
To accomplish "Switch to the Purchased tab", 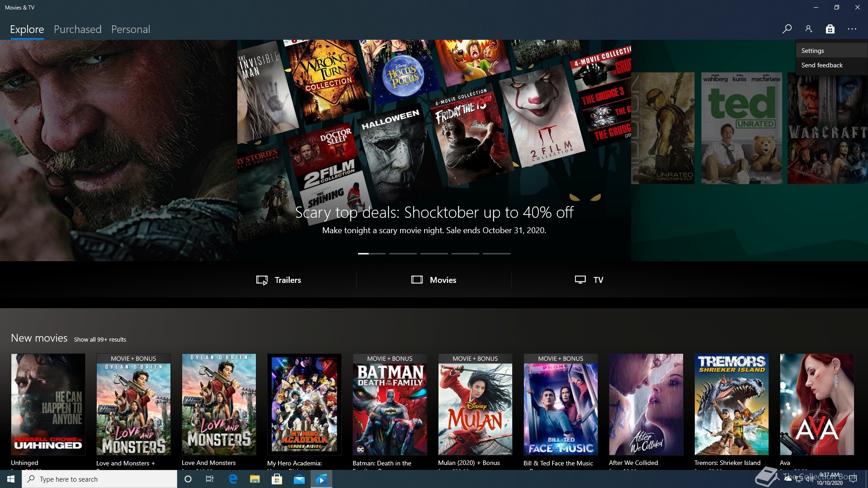I will click(78, 29).
